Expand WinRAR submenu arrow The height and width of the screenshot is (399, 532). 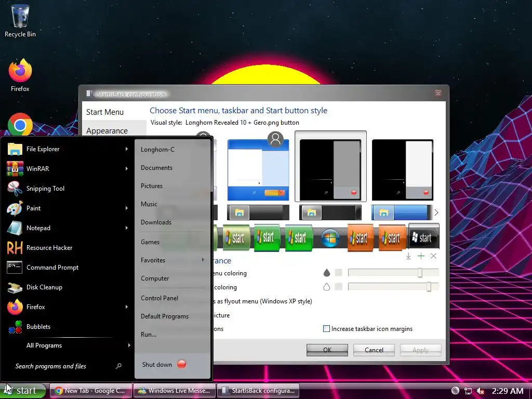click(x=127, y=169)
